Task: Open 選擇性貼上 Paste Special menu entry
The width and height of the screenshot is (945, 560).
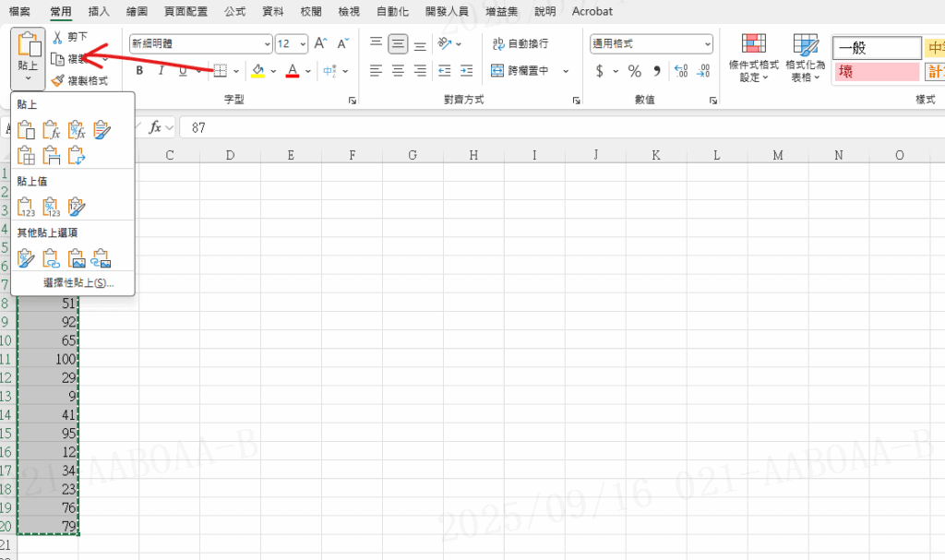Action: coord(78,282)
